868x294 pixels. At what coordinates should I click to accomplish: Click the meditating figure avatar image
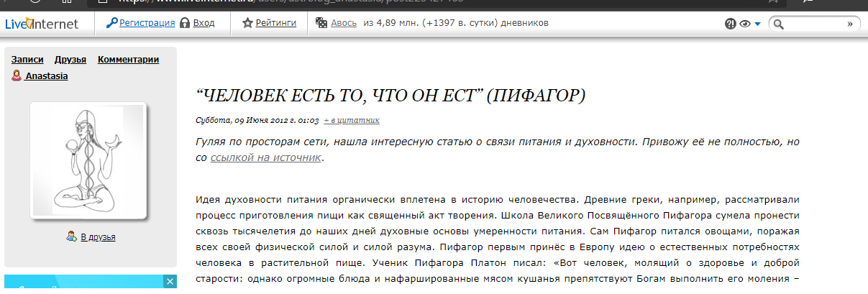tap(89, 160)
